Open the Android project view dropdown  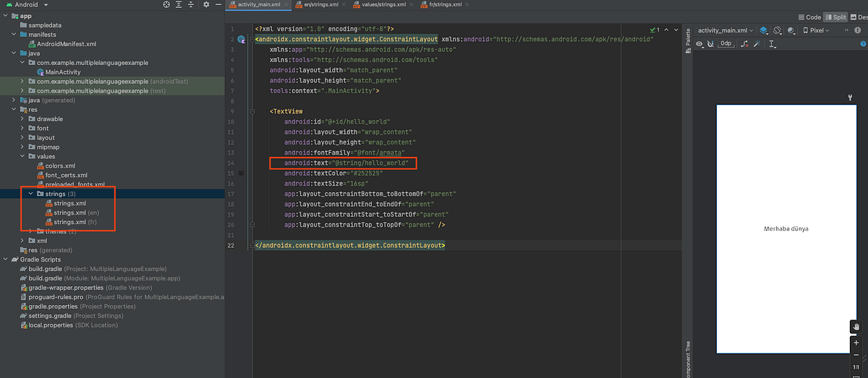pos(26,4)
